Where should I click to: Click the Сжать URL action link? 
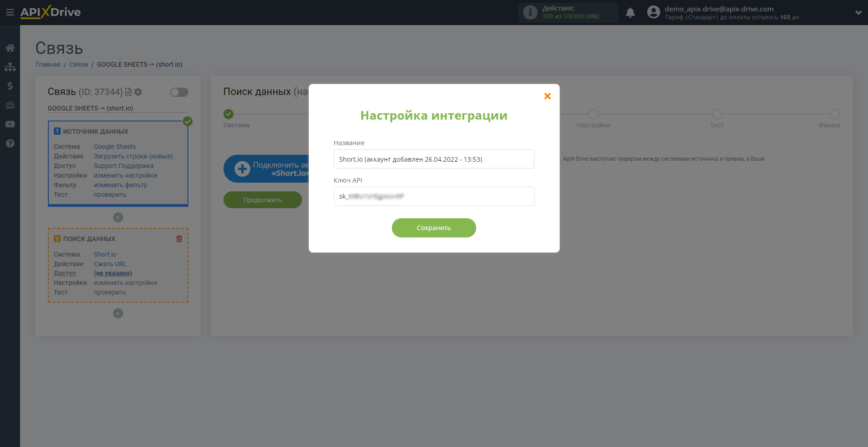click(110, 264)
